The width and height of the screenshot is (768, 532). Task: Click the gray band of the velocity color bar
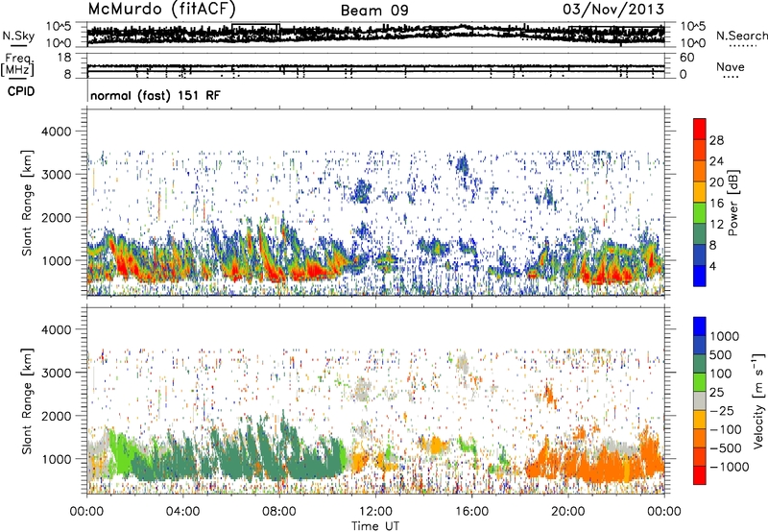[x=700, y=400]
